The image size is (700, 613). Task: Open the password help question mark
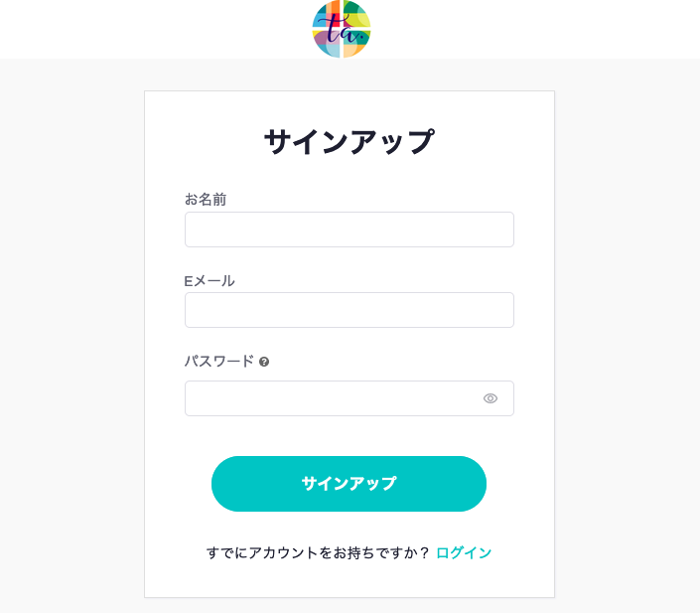264,362
